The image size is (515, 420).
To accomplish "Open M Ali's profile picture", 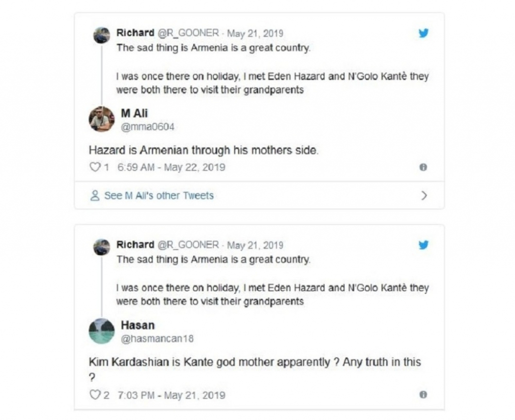I will [102, 119].
